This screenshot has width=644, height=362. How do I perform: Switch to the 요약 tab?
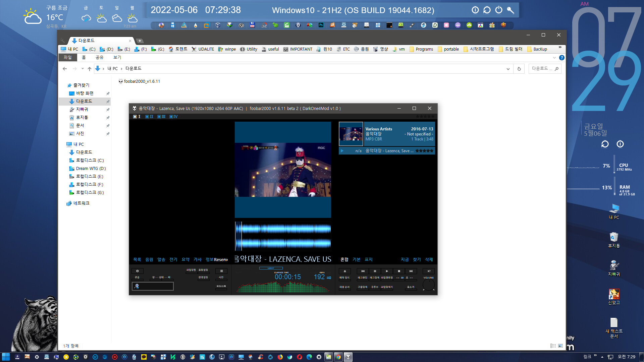pyautogui.click(x=185, y=259)
